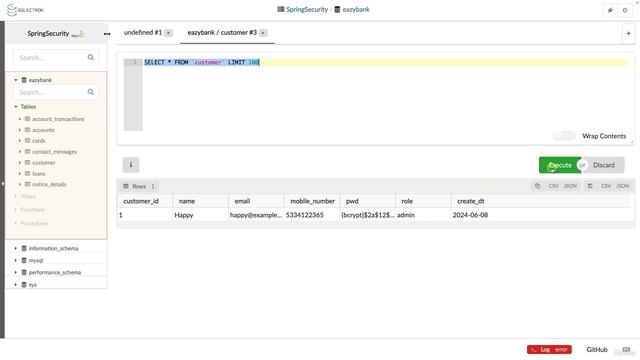Click the Rows table icon in results
The image size is (640, 360).
pyautogui.click(x=126, y=186)
